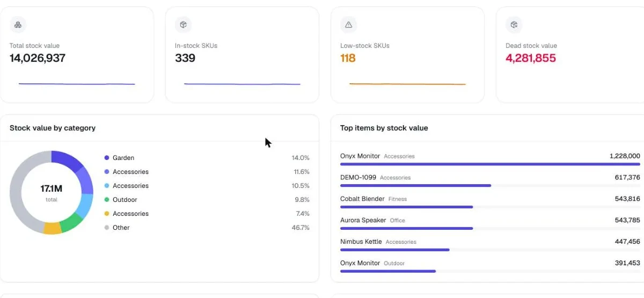Click the DEMO-1099 item row name
Image resolution: width=644 pixels, height=298 pixels.
[x=358, y=177]
